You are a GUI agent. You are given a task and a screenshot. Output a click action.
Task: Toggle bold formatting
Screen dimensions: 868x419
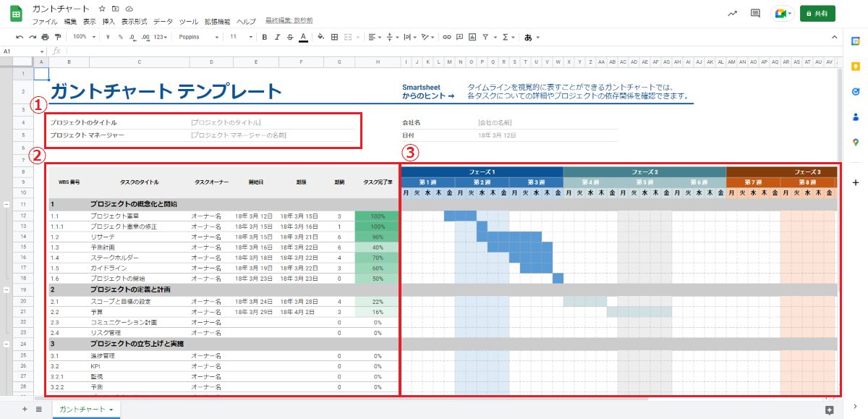coord(265,36)
